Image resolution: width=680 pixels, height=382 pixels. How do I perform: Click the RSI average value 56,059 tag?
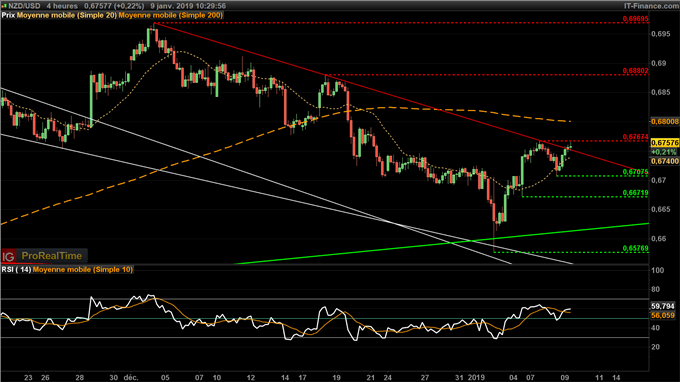(x=663, y=315)
